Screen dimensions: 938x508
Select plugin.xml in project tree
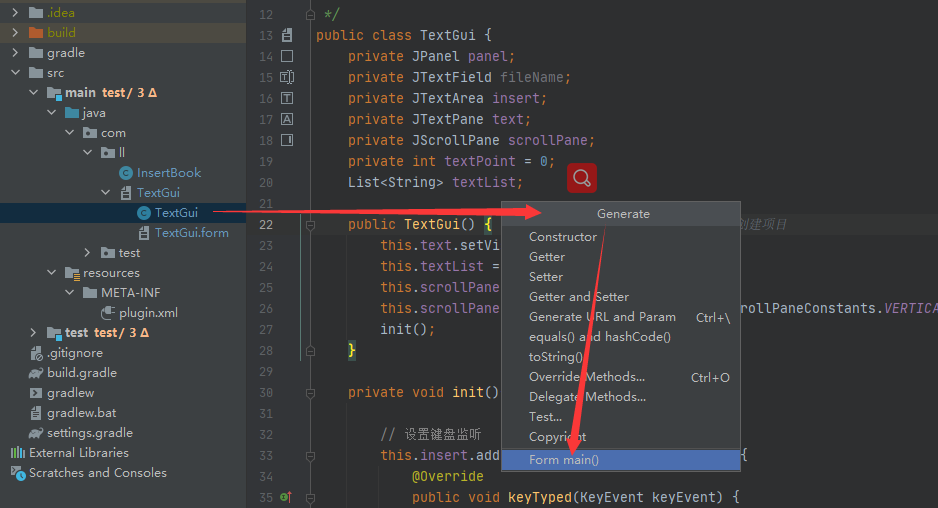[x=148, y=313]
